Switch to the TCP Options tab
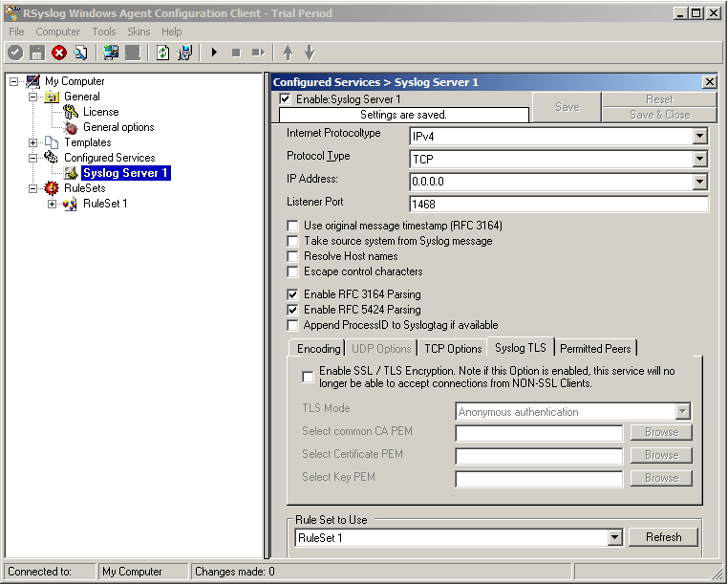 point(453,349)
